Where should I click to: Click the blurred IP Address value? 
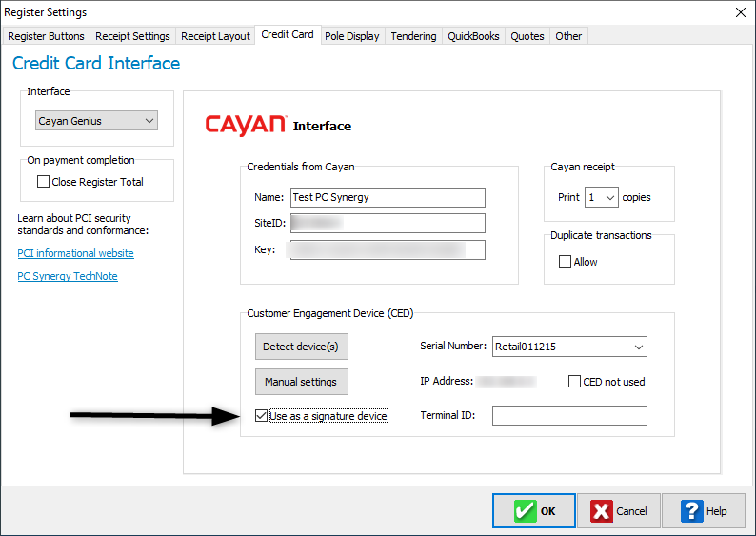pos(507,382)
